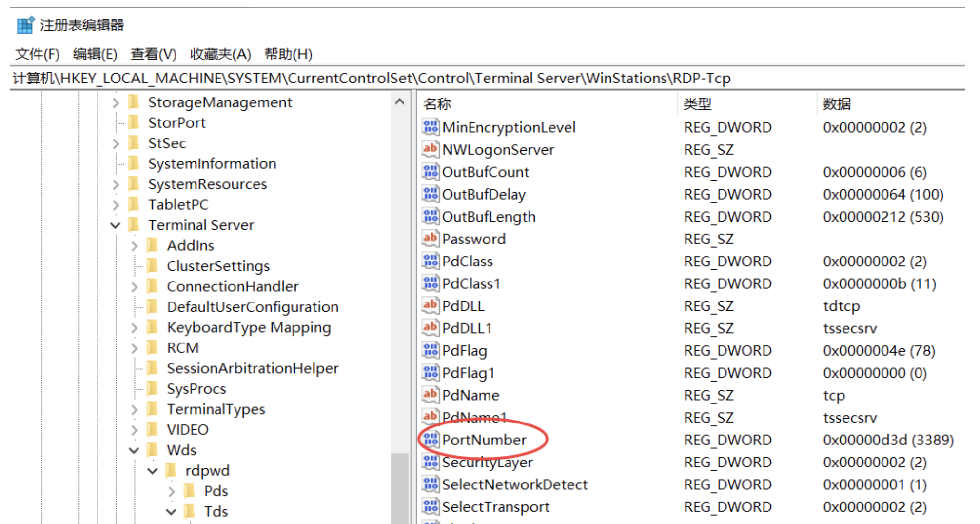The width and height of the screenshot is (980, 524).
Task: Click the tree pane scrollbar thumb
Action: coord(400,488)
